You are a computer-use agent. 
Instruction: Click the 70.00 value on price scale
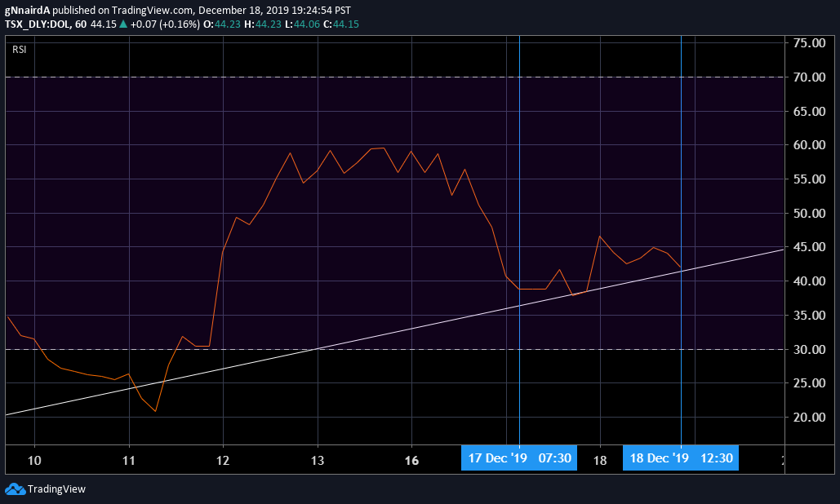[x=809, y=77]
